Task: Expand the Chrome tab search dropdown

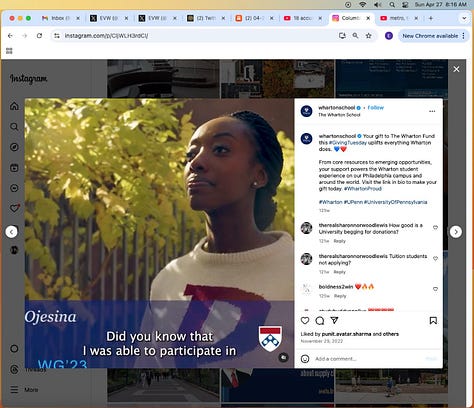Action: point(464,18)
